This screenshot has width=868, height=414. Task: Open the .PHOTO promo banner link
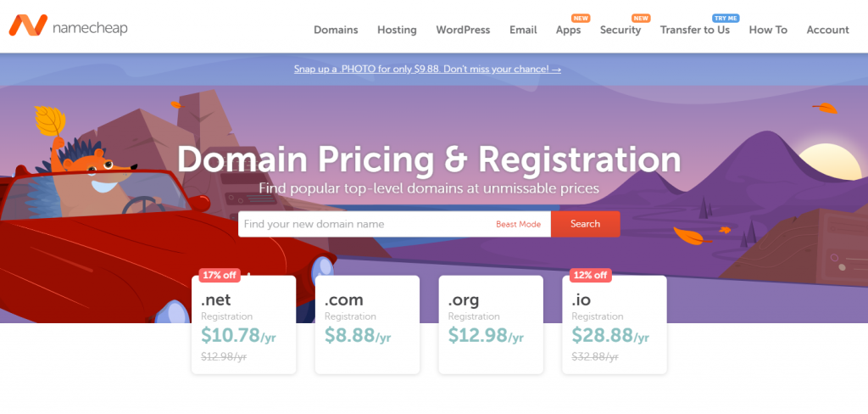(427, 70)
